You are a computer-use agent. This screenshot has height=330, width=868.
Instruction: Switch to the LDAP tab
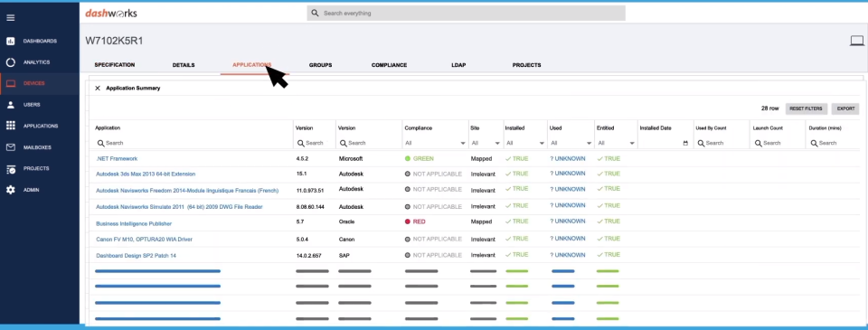point(458,65)
